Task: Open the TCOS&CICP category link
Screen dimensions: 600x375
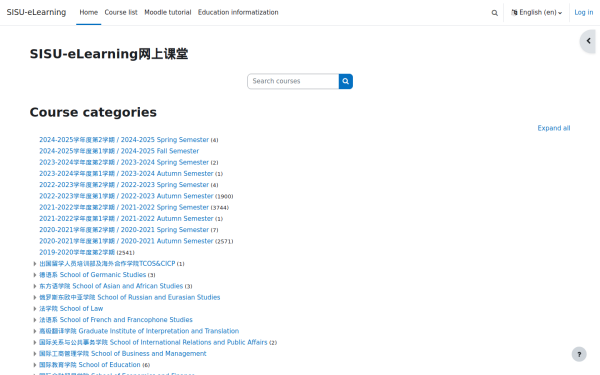Action: pyautogui.click(x=107, y=264)
